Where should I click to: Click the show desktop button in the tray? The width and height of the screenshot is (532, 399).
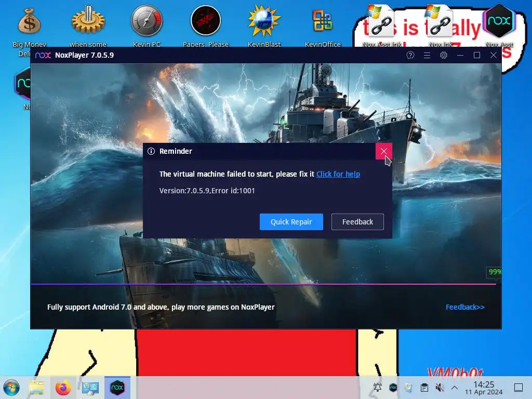(x=518, y=388)
